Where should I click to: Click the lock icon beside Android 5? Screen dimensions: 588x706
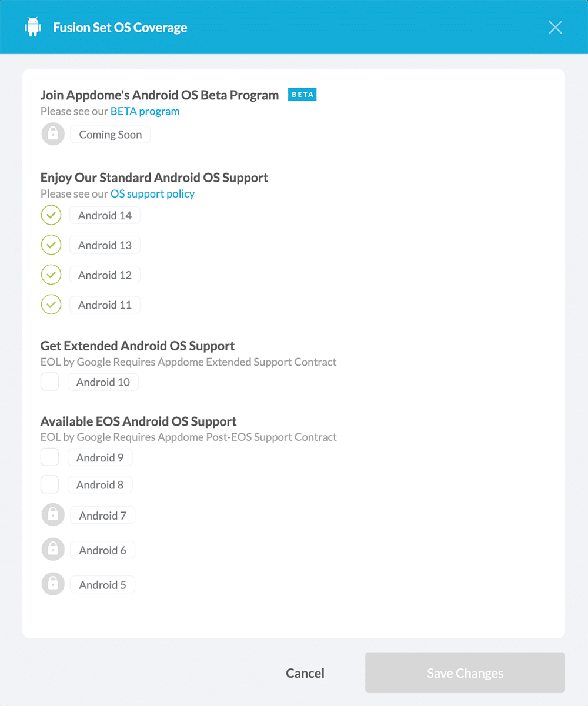coord(52,584)
